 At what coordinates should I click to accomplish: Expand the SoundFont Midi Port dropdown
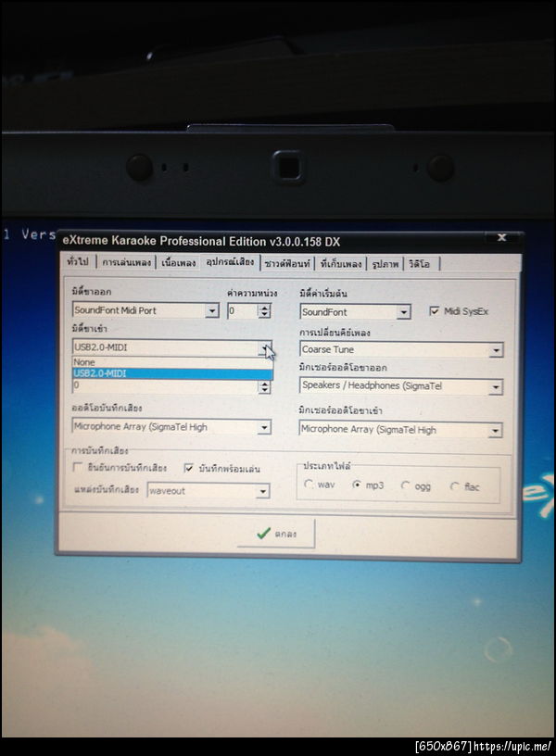211,310
